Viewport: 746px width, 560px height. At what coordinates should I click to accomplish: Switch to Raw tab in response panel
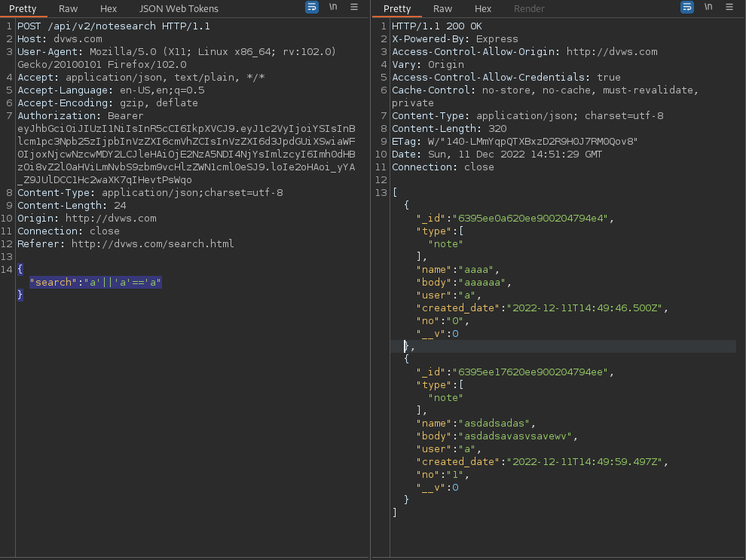(442, 8)
